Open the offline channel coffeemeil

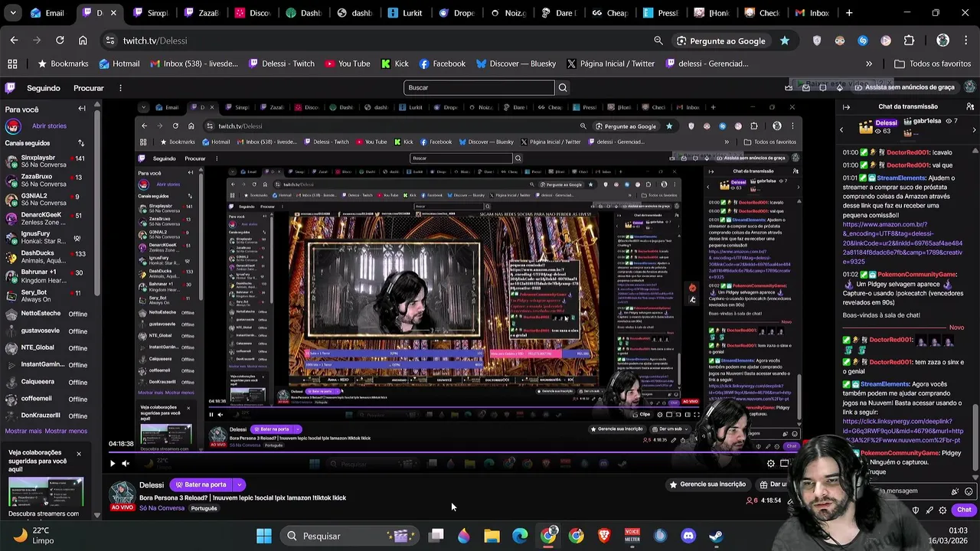[46, 399]
